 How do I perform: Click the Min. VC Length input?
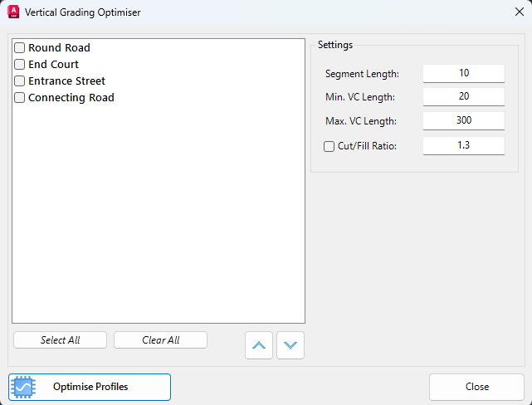[464, 96]
